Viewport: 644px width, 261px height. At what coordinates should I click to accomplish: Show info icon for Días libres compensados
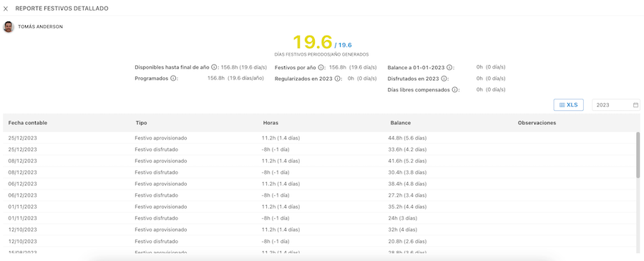pyautogui.click(x=454, y=90)
